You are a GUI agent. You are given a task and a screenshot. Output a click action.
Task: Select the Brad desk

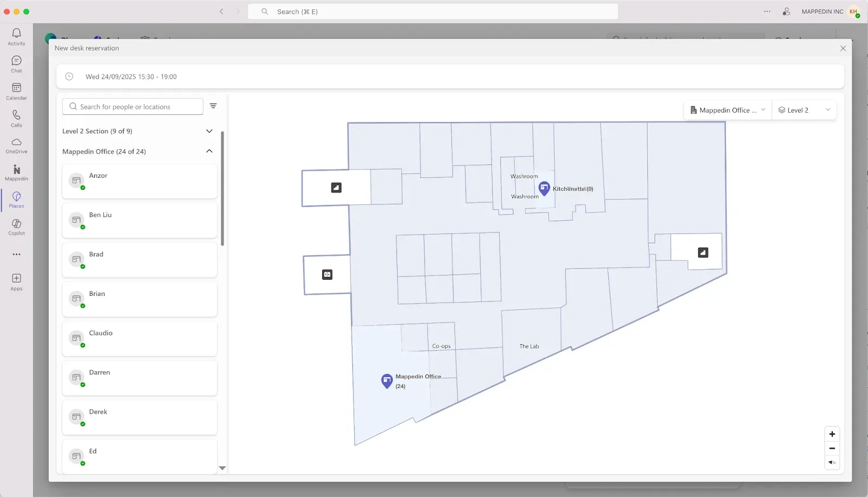coord(139,260)
